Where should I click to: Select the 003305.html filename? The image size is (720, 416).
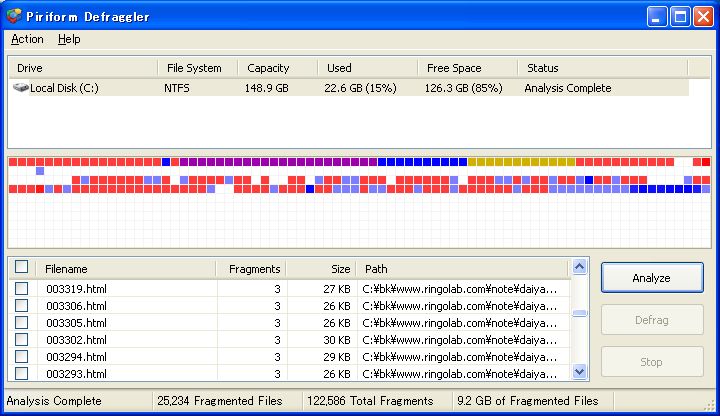[x=76, y=323]
